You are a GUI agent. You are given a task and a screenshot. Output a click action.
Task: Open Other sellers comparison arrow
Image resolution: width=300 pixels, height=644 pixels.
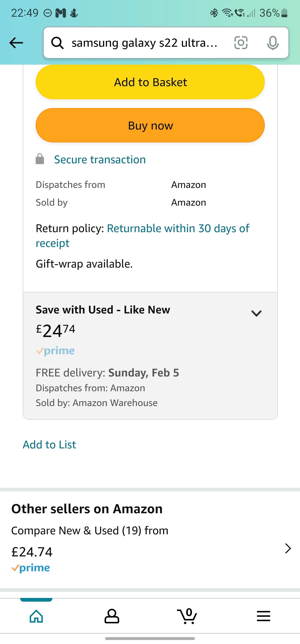pyautogui.click(x=288, y=548)
